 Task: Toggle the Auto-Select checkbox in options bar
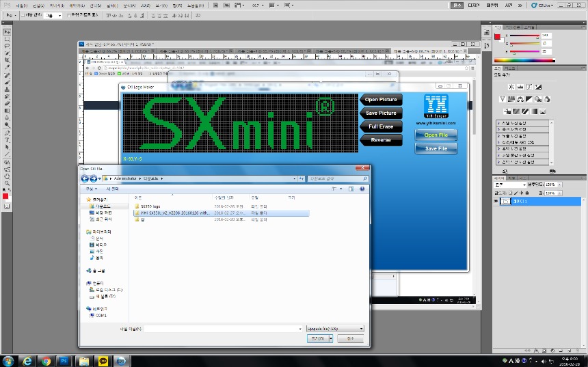[23, 15]
